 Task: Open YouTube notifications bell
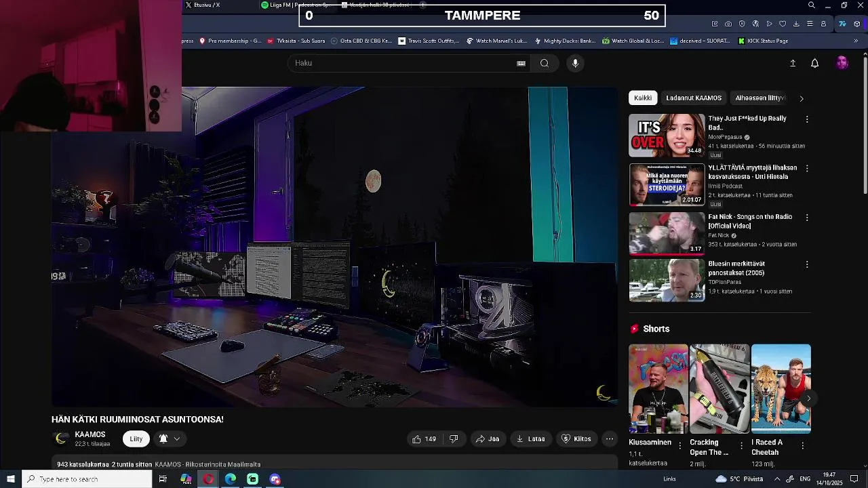pos(815,63)
